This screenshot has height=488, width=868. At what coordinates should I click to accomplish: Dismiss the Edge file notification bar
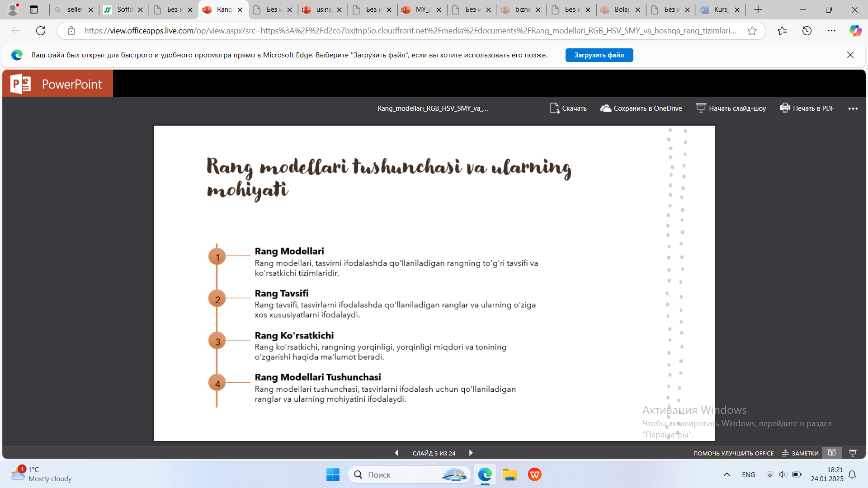(x=850, y=55)
